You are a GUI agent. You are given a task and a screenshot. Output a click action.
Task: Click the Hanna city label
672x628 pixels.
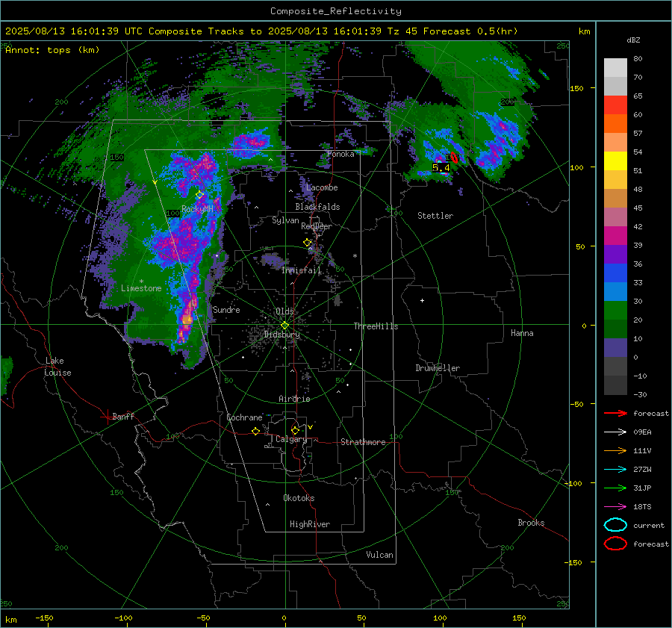[x=522, y=332]
